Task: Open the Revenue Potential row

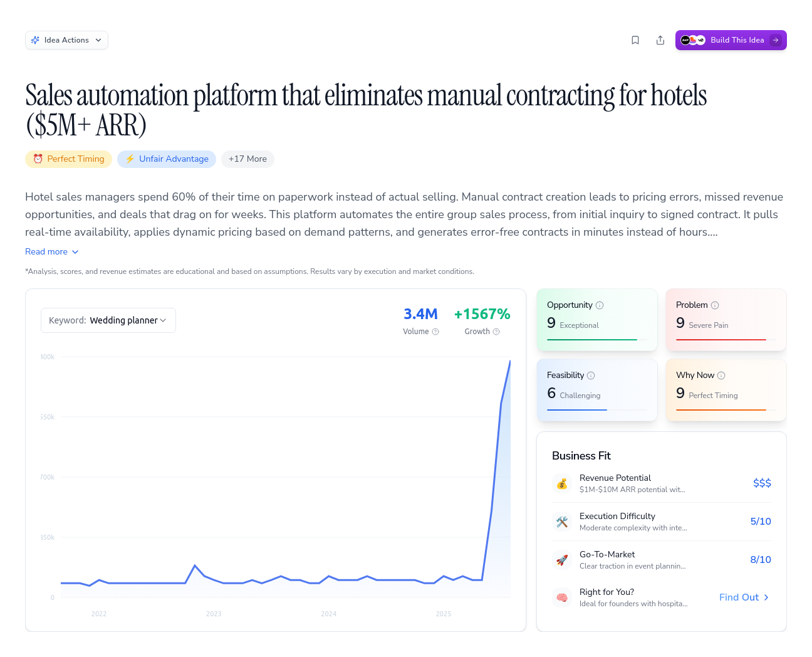Action: point(661,483)
